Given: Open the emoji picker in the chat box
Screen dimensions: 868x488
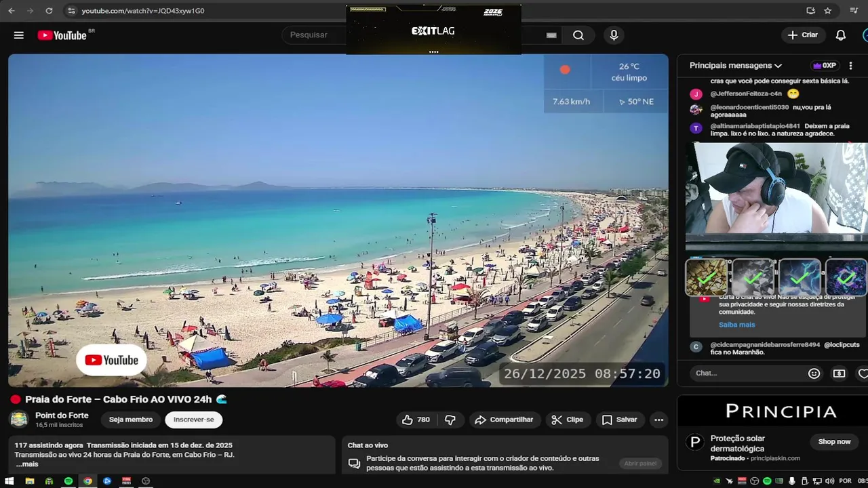Looking at the screenshot, I should 814,373.
